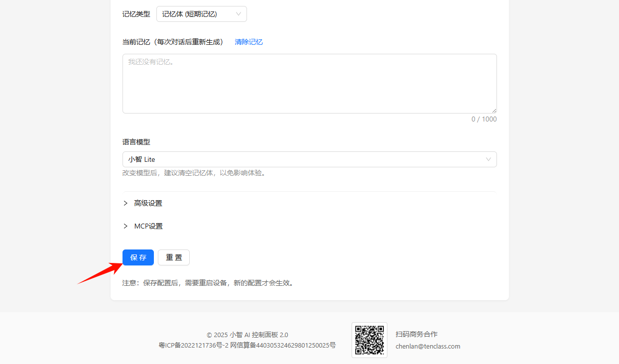This screenshot has width=619, height=364.
Task: Click the arrow in the 记忆体 (短期记忆) selector
Action: [239, 14]
